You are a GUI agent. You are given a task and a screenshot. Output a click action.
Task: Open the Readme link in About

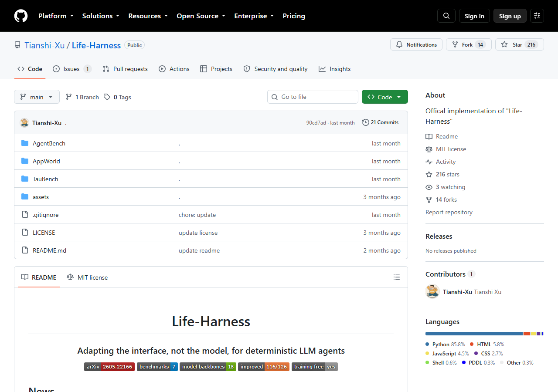[x=442, y=136]
